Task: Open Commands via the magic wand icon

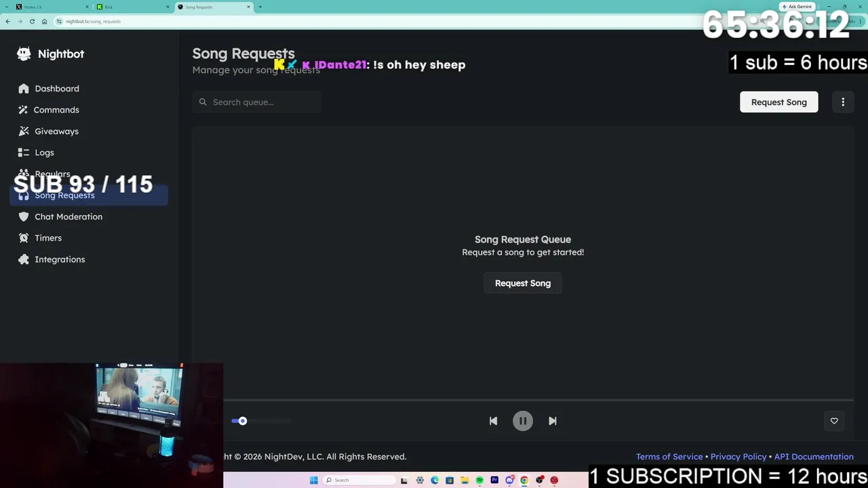Action: [x=24, y=110]
